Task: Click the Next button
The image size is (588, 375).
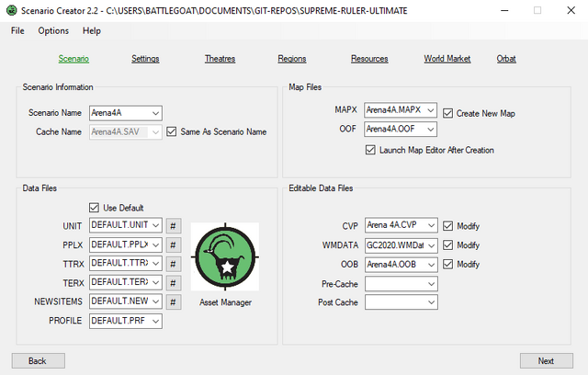Action: [547, 360]
